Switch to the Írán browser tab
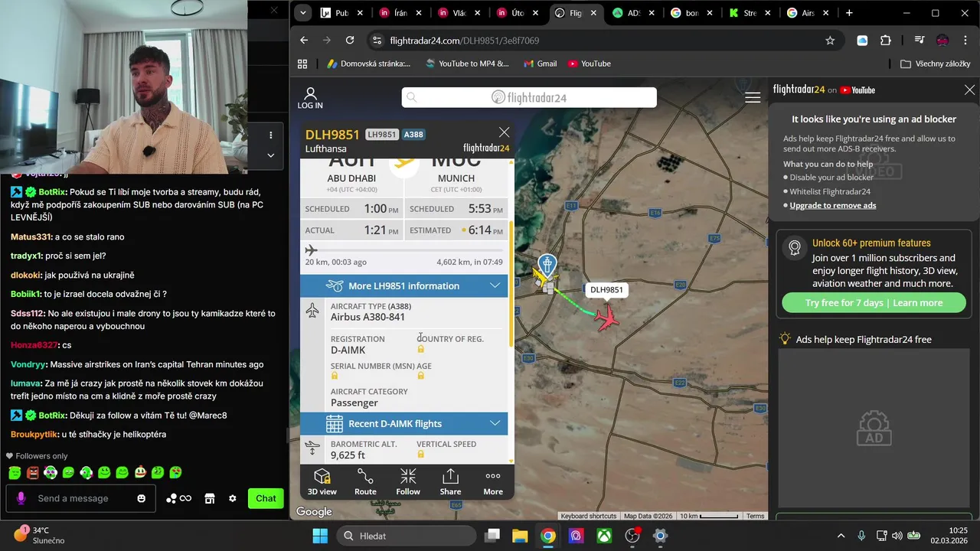 click(400, 13)
